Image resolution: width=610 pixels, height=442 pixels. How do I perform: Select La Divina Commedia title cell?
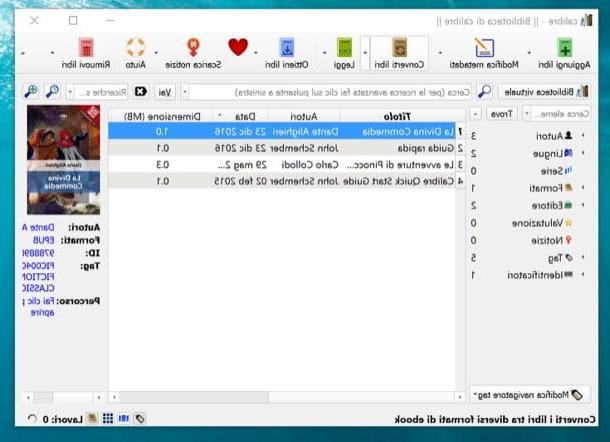tap(397, 132)
